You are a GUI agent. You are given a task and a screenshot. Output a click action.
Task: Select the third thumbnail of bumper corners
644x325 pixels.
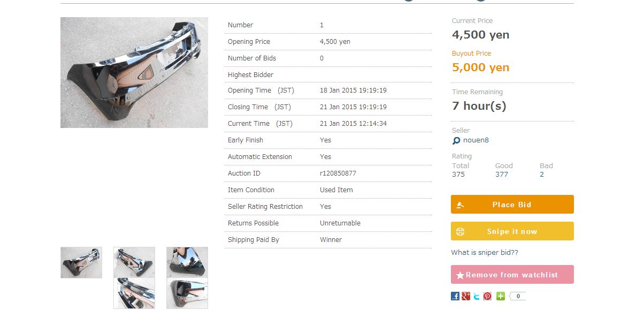pyautogui.click(x=187, y=278)
